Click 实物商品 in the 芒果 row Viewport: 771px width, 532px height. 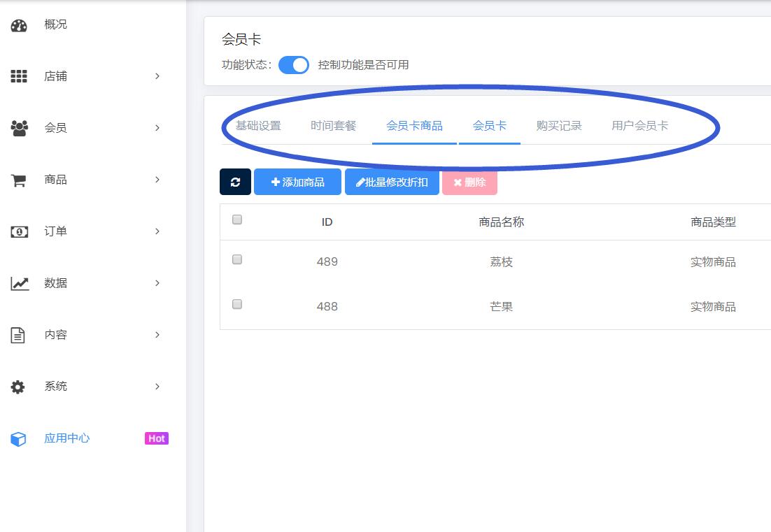(x=713, y=306)
